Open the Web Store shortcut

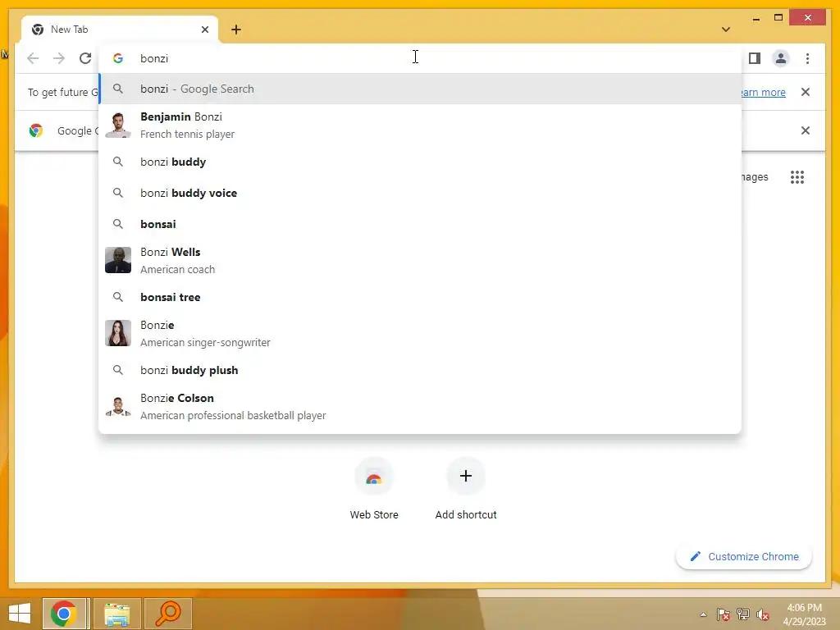(374, 489)
